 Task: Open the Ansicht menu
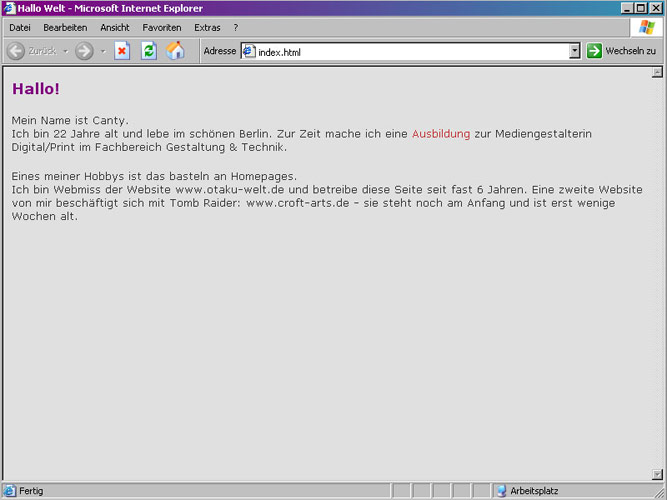(x=115, y=28)
